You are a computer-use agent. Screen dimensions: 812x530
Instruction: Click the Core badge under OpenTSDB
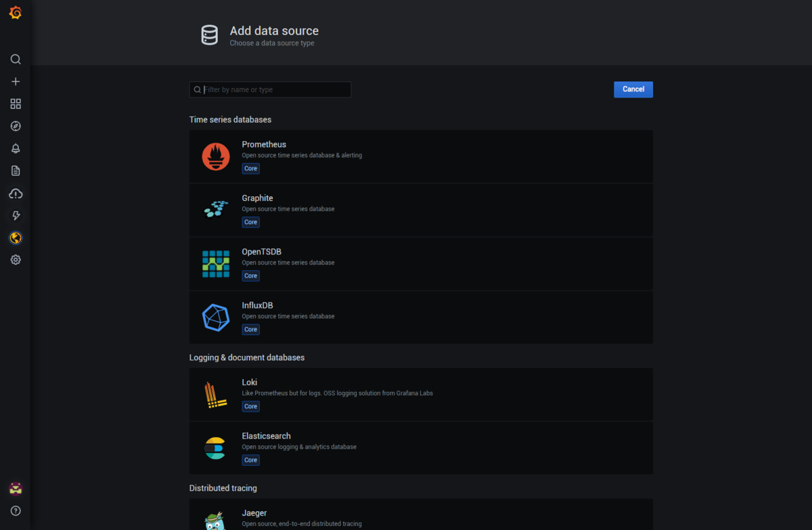251,275
